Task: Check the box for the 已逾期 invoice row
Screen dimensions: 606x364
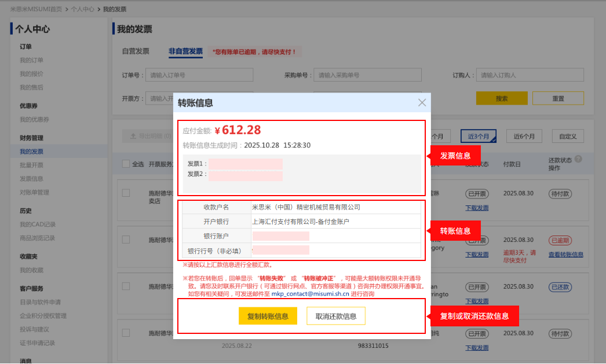Action: pyautogui.click(x=126, y=240)
